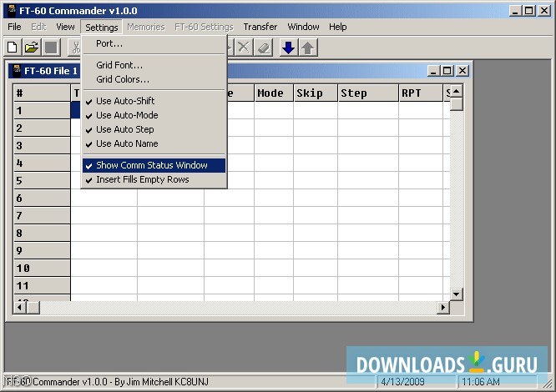Select row header 10
The height and width of the screenshot is (392, 556).
[43, 268]
